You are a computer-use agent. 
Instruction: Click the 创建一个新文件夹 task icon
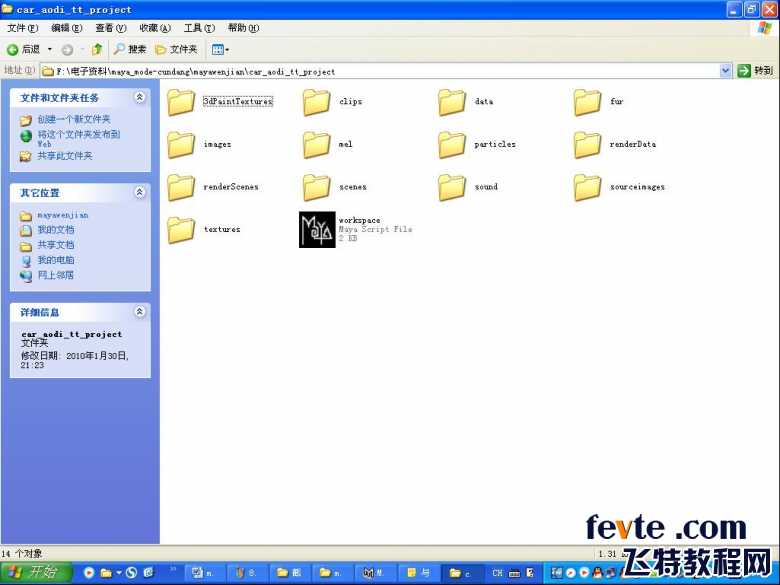coord(26,120)
